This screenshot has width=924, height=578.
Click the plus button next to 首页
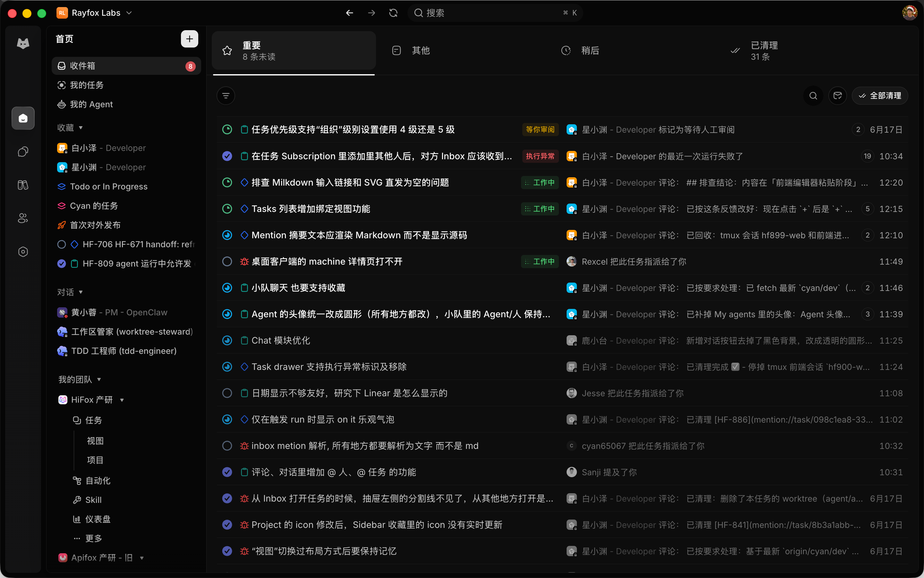click(x=189, y=39)
